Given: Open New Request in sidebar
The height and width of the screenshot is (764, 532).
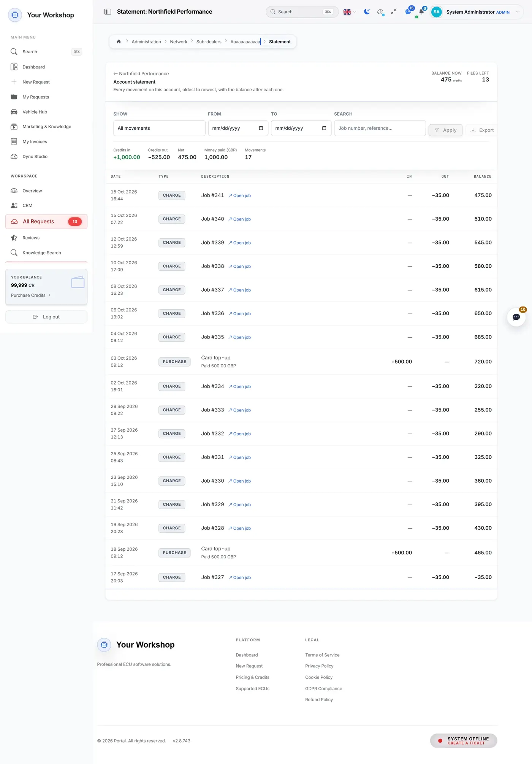Looking at the screenshot, I should 46,82.
